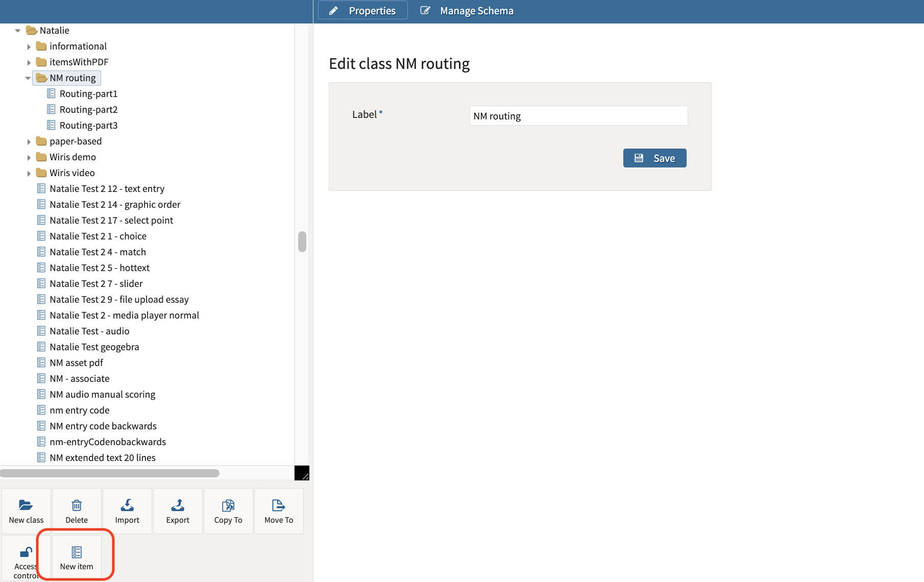
Task: Select Natalie Test 2 14 - graphic order
Action: [115, 205]
